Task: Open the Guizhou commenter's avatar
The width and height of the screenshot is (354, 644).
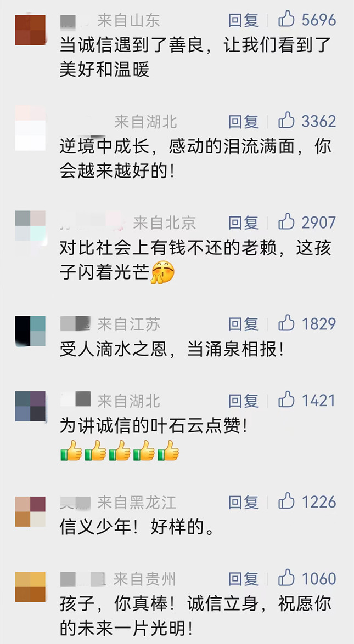Action: [x=30, y=587]
